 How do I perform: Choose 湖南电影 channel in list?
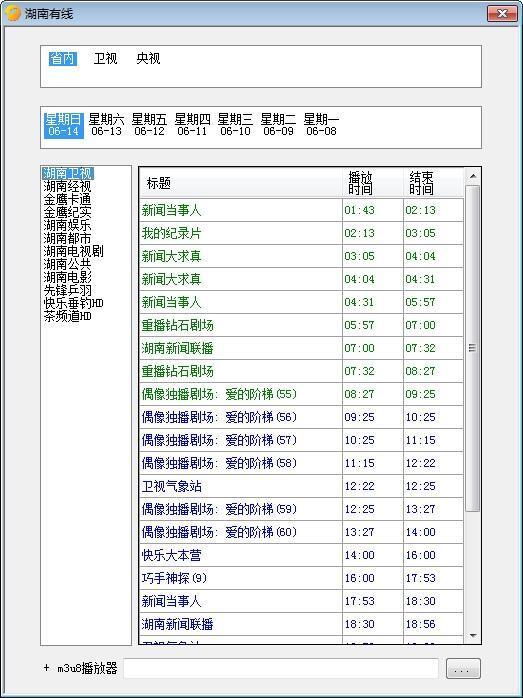tap(67, 277)
